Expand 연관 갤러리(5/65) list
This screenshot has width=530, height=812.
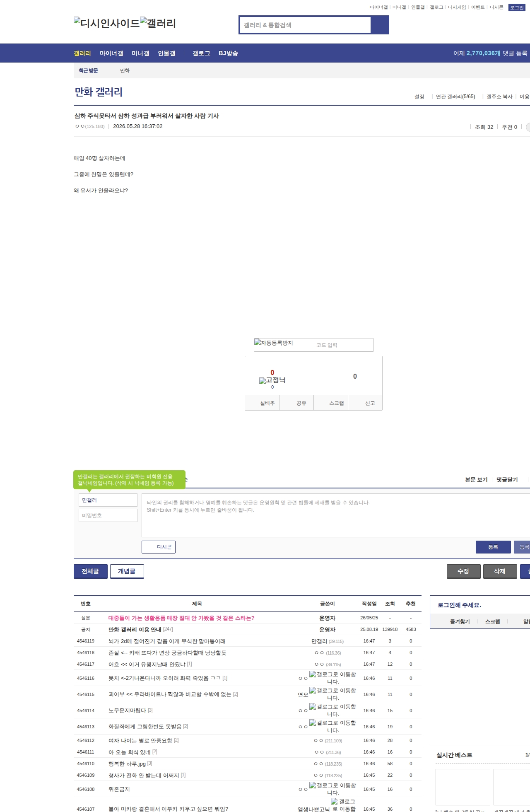click(x=455, y=97)
